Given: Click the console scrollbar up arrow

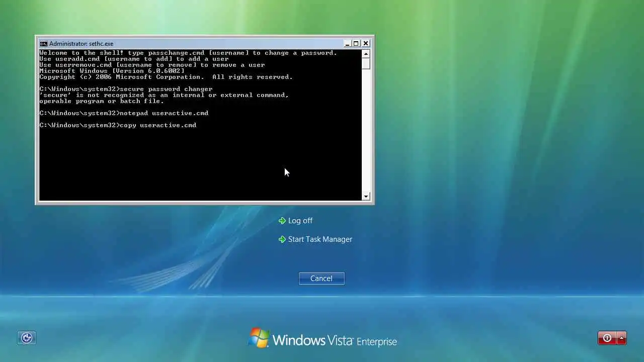Looking at the screenshot, I should coord(366,54).
